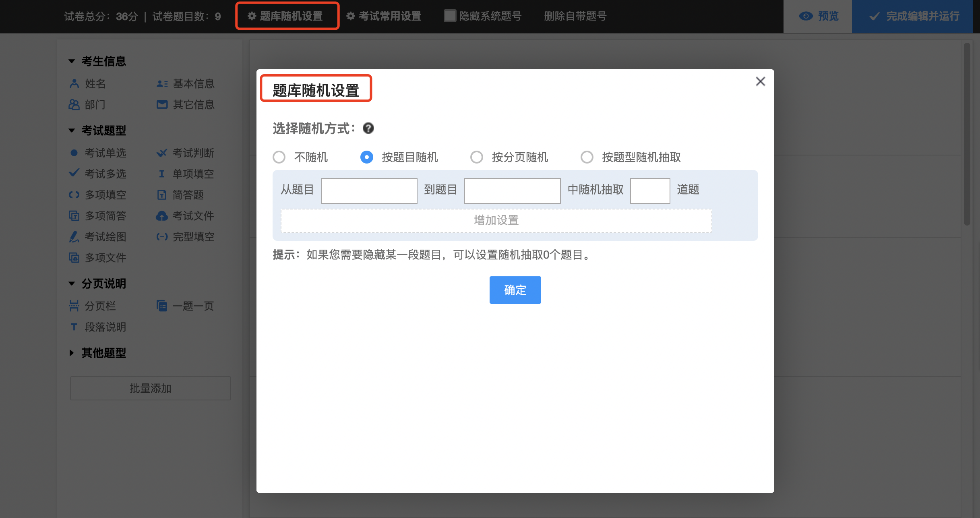Click the page vertical scrollbar
Screen dimensions: 980x518
pyautogui.click(x=967, y=134)
